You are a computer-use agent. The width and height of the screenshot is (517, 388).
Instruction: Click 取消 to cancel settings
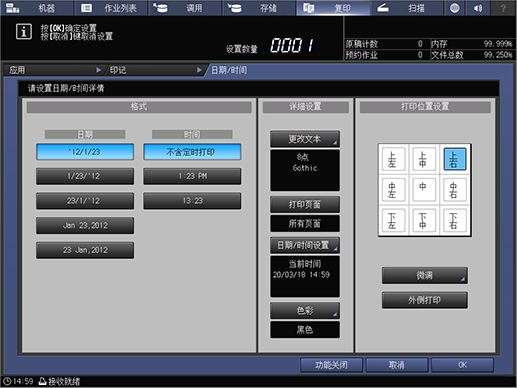[x=397, y=365]
